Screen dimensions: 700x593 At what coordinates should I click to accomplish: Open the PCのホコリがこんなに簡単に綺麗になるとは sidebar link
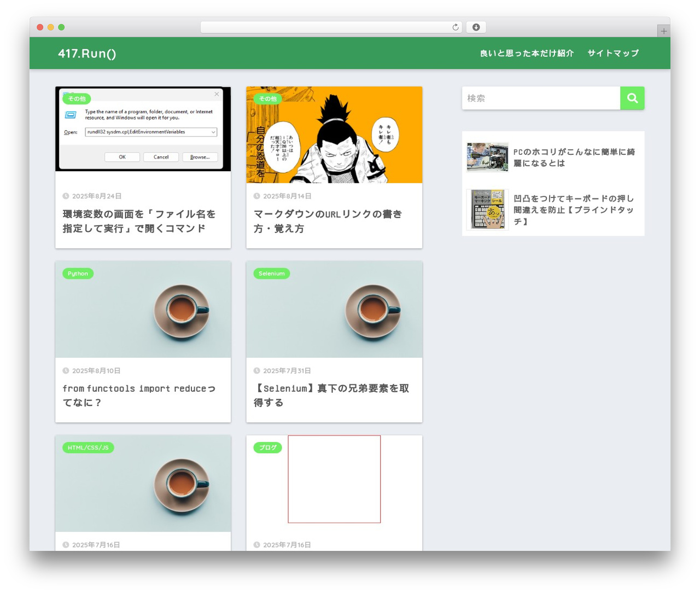point(574,158)
